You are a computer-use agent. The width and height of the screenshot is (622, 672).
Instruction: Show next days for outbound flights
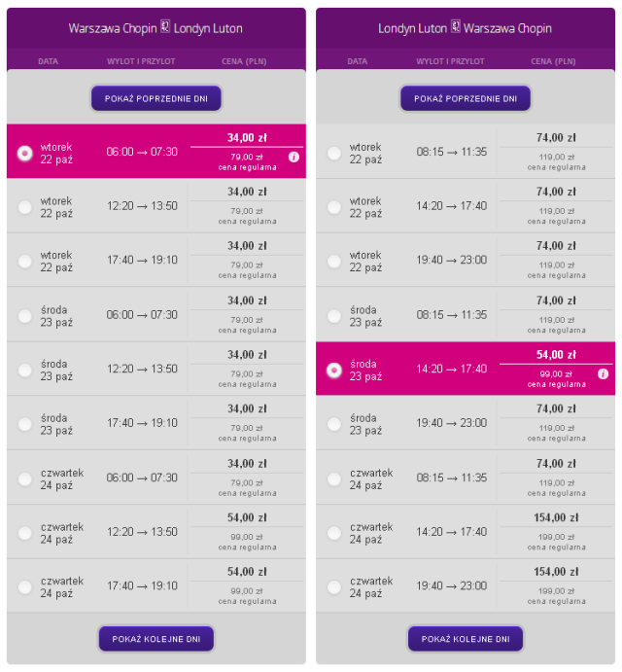[x=155, y=639]
